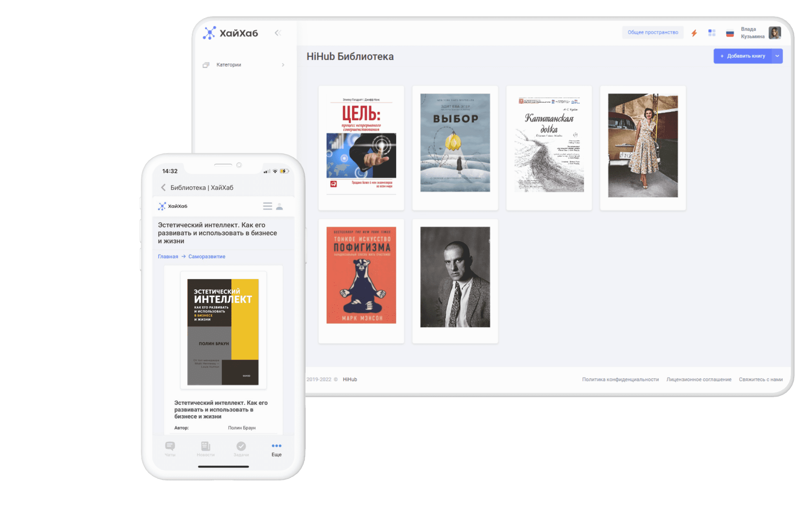812x516 pixels.
Task: Switch to the Новости tab on phone
Action: coord(206,449)
